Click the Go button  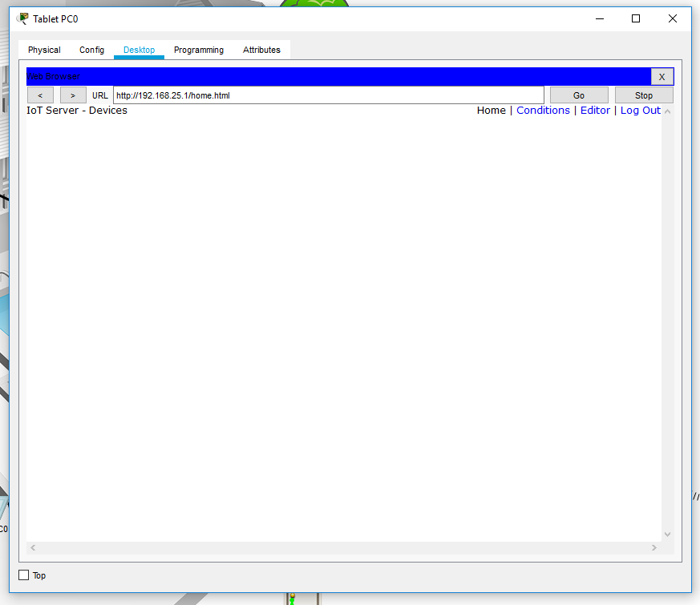pyautogui.click(x=579, y=95)
